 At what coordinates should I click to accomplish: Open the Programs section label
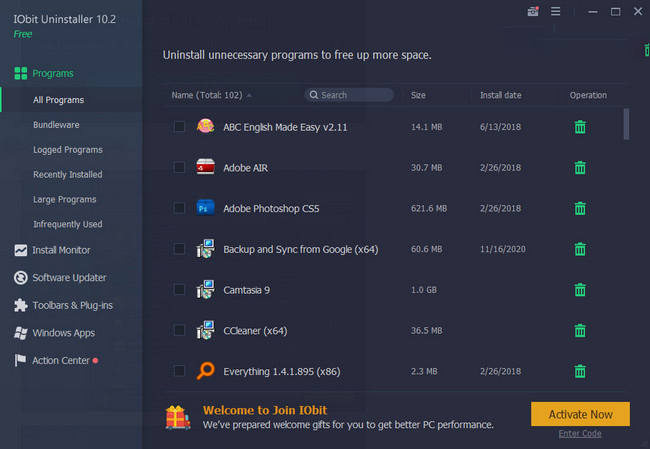(x=53, y=73)
